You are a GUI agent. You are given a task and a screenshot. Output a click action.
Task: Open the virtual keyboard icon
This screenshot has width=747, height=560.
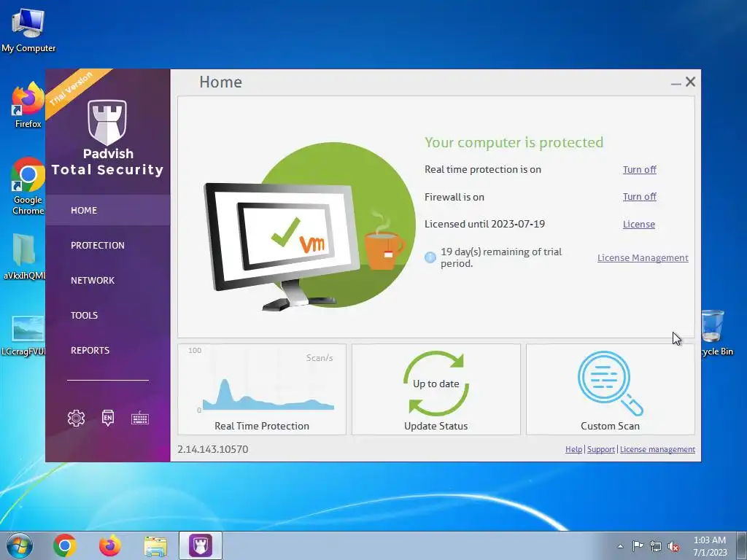click(140, 418)
